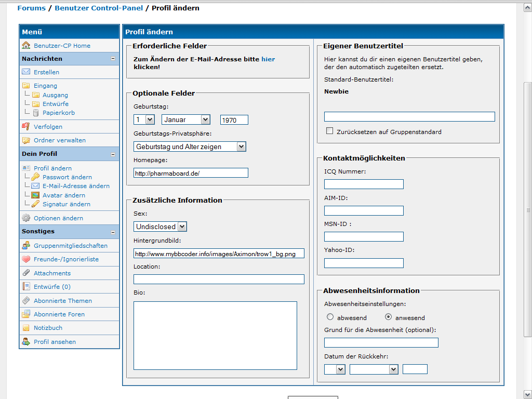Screen dimensions: 532x399
Task: Click the birth year field showing 1970
Action: (x=234, y=120)
